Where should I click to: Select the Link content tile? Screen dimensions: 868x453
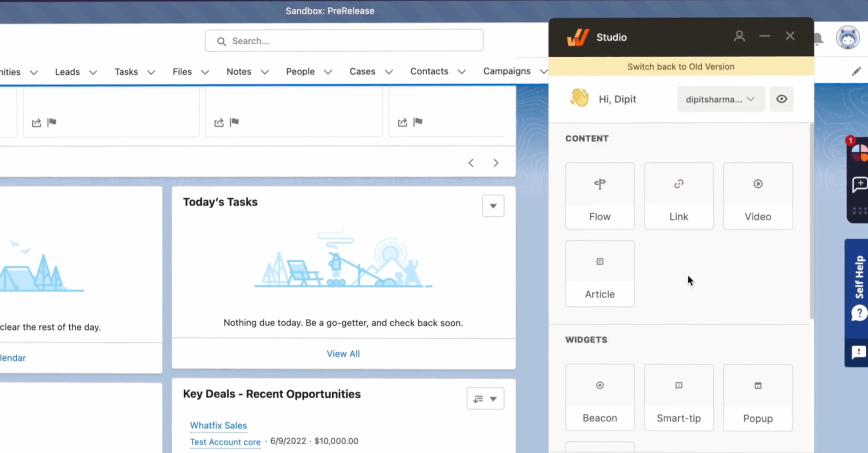click(679, 196)
